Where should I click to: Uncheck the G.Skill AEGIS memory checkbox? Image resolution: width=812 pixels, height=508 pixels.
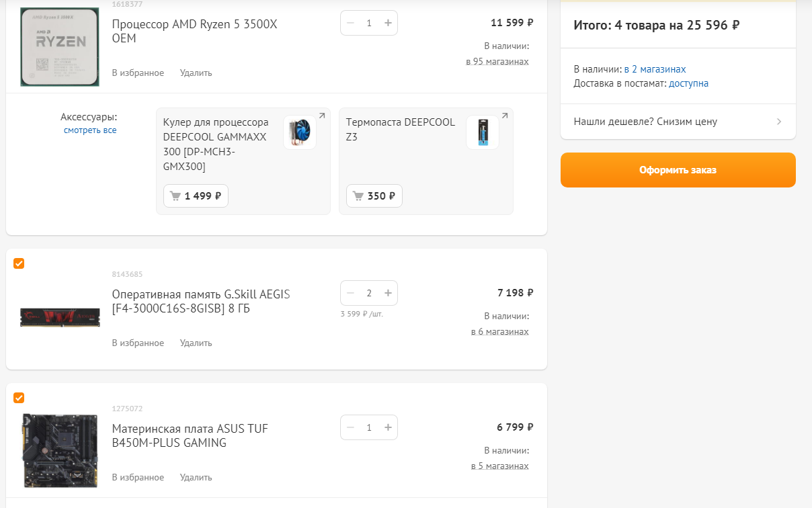(x=19, y=263)
